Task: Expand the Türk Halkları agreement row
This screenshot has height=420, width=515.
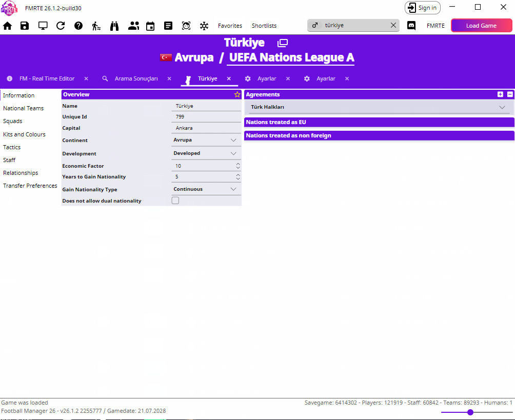Action: pyautogui.click(x=379, y=107)
